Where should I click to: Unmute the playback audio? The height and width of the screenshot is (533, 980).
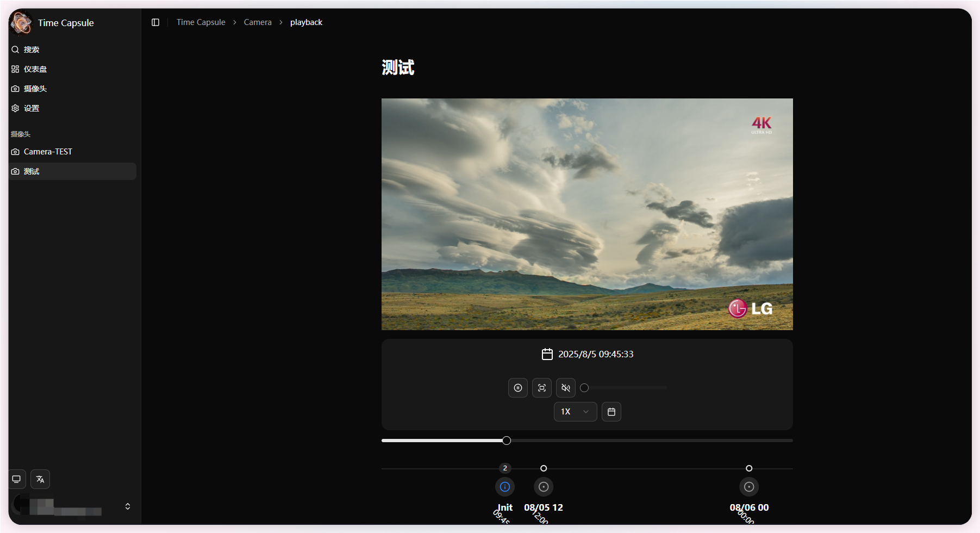pyautogui.click(x=565, y=387)
